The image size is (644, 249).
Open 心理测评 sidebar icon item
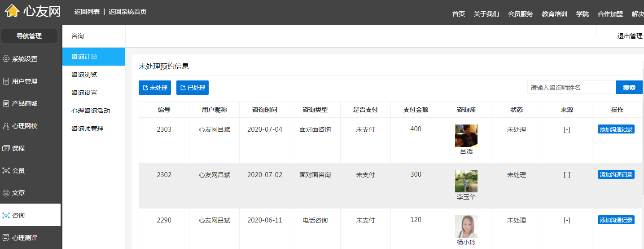(6, 238)
